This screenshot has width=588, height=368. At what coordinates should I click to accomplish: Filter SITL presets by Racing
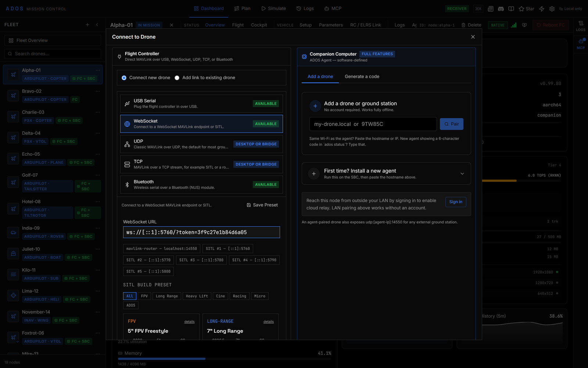click(x=240, y=296)
